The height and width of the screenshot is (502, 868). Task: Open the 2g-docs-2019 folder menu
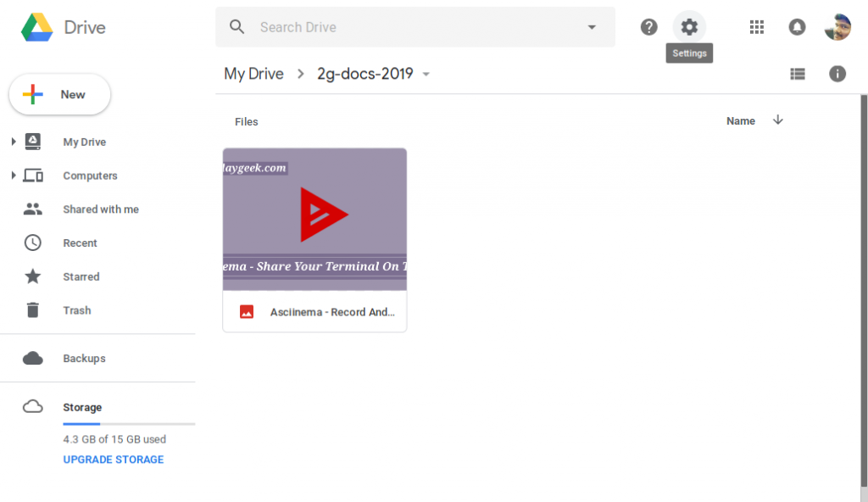tap(426, 74)
